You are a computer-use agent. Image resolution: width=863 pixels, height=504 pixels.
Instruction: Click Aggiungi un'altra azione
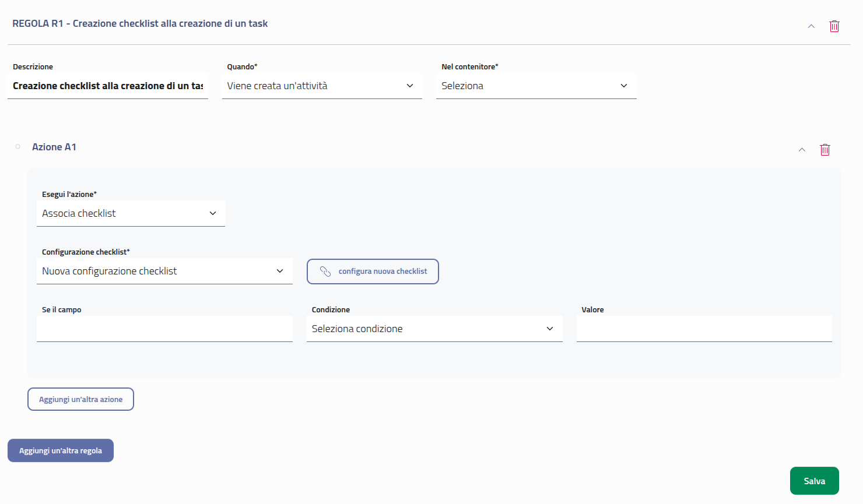[x=80, y=399]
